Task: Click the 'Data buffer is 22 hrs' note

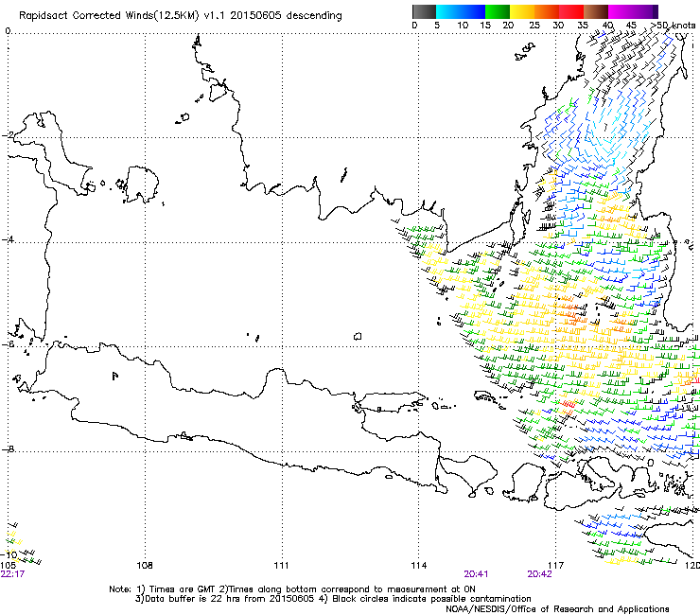Action: 333,599
